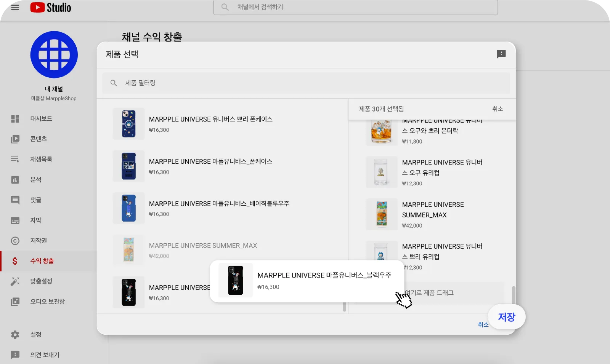This screenshot has width=610, height=364.
Task: Select 수익 창출 in the sidebar
Action: (42, 261)
